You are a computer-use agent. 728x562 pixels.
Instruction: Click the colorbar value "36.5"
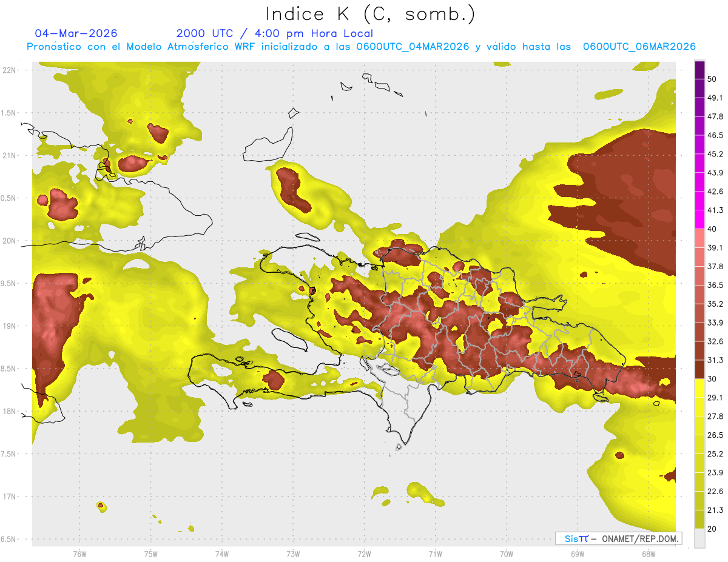[x=715, y=285]
